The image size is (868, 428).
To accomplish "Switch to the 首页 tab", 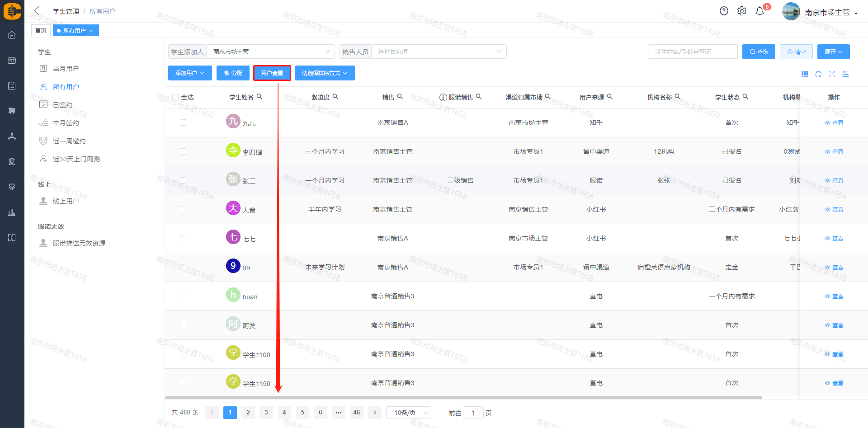I will point(41,31).
